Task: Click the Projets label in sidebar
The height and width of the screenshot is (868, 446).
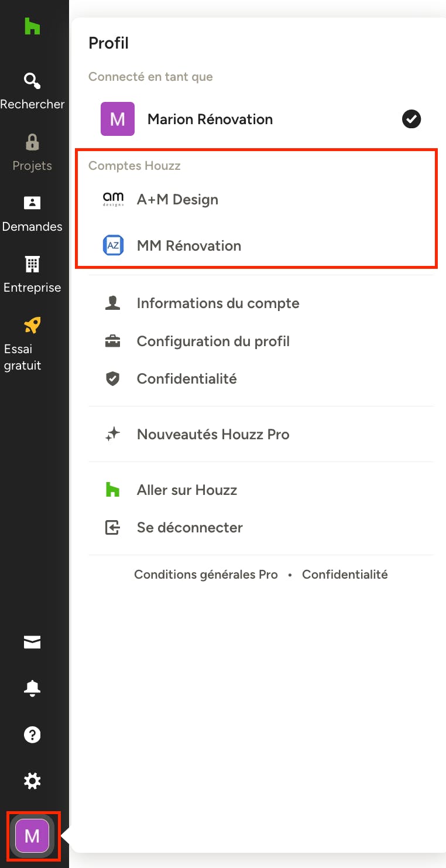Action: pyautogui.click(x=32, y=166)
